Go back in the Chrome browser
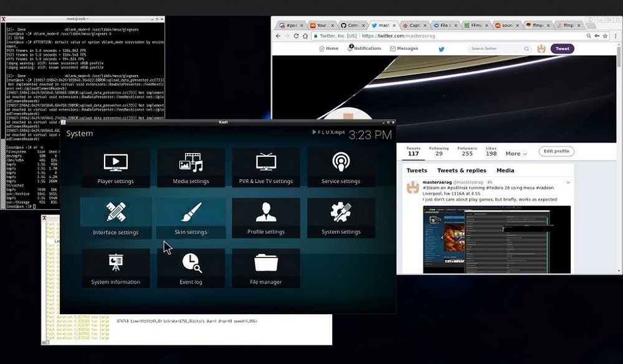 [x=278, y=35]
